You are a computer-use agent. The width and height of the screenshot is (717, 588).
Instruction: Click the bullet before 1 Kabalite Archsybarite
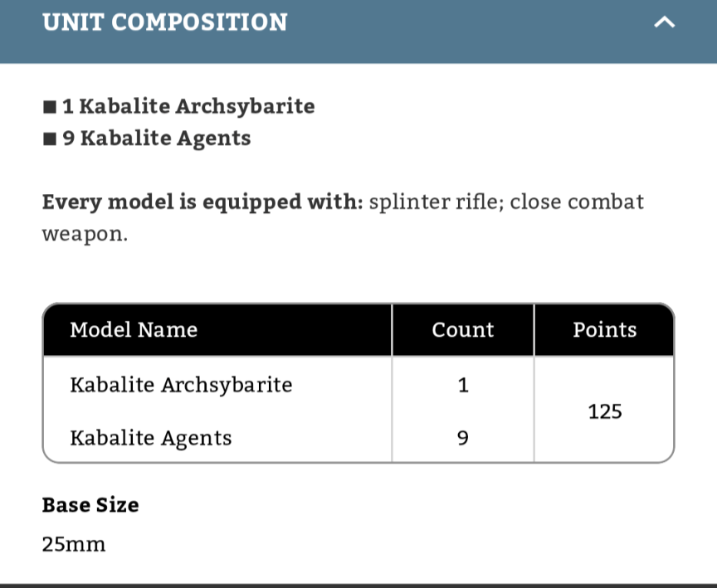(x=50, y=107)
